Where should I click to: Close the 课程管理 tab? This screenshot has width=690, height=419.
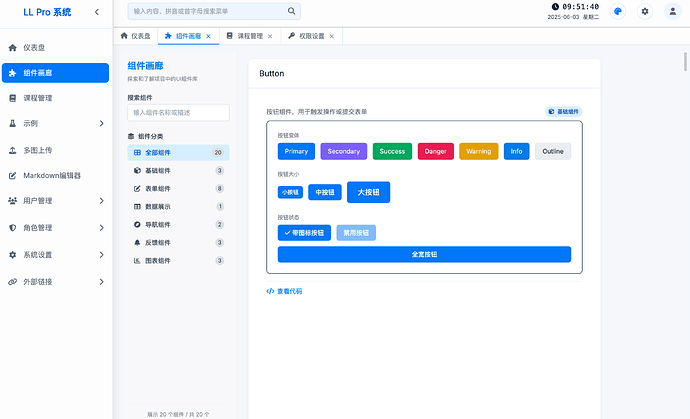point(270,36)
